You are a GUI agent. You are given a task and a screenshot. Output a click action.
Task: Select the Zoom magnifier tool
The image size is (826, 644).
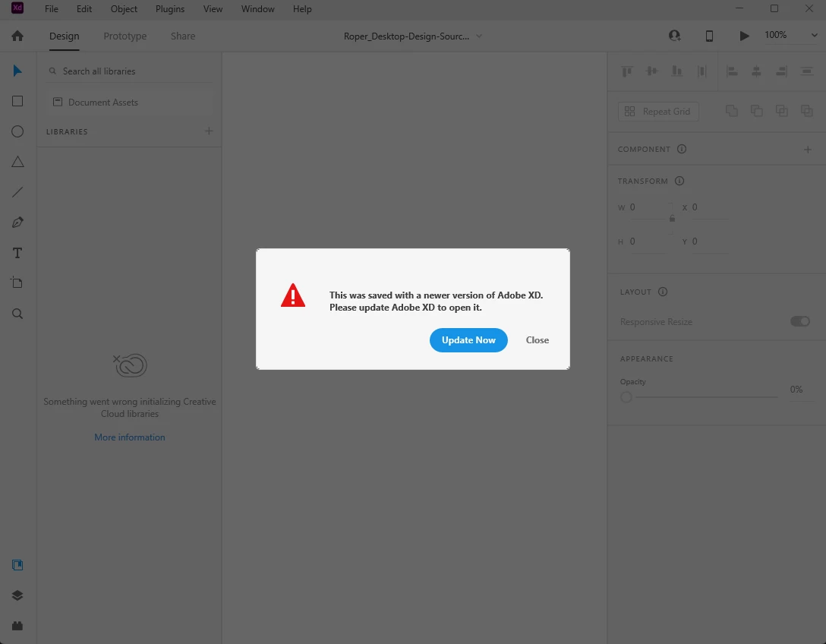[x=17, y=314]
